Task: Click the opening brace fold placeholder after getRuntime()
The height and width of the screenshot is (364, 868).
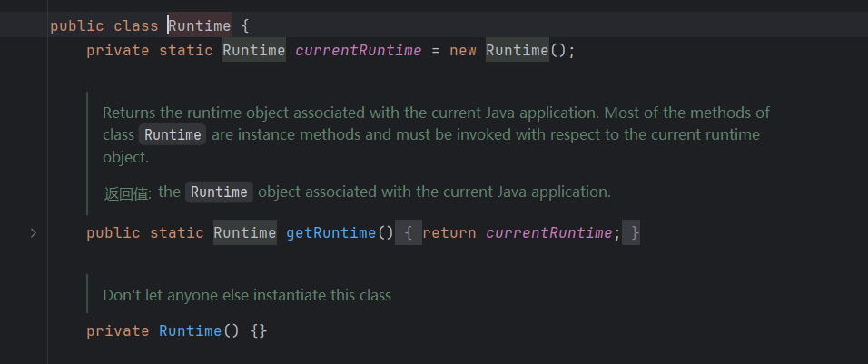Action: pos(409,233)
